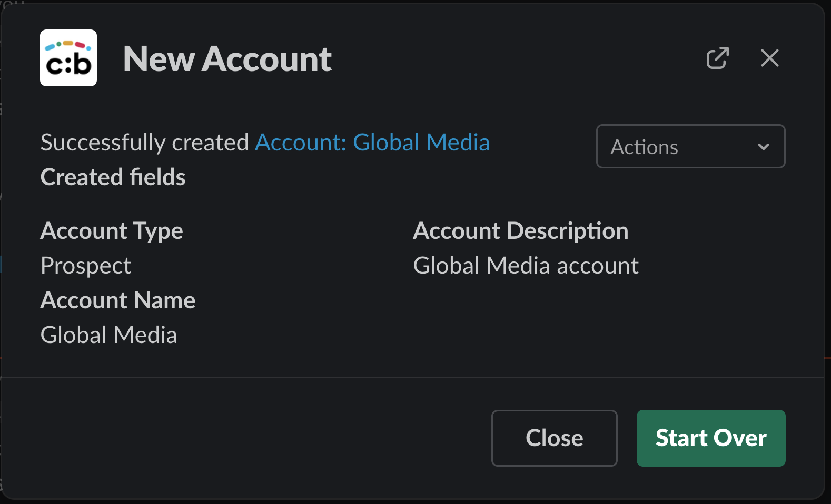The width and height of the screenshot is (831, 504).
Task: Click the Account Description field label
Action: (x=520, y=231)
